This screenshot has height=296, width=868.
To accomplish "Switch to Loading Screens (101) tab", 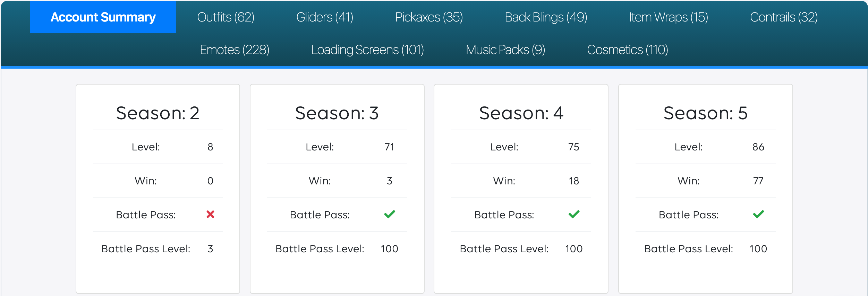I will (x=368, y=50).
